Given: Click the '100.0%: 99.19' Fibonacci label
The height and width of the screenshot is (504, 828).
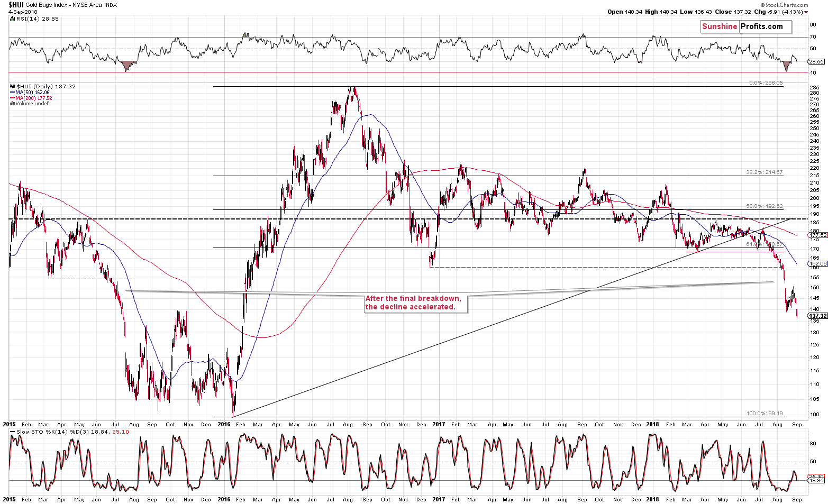Looking at the screenshot, I should (765, 414).
